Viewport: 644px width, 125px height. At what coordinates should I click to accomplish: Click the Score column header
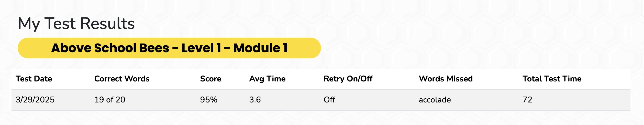click(x=210, y=79)
